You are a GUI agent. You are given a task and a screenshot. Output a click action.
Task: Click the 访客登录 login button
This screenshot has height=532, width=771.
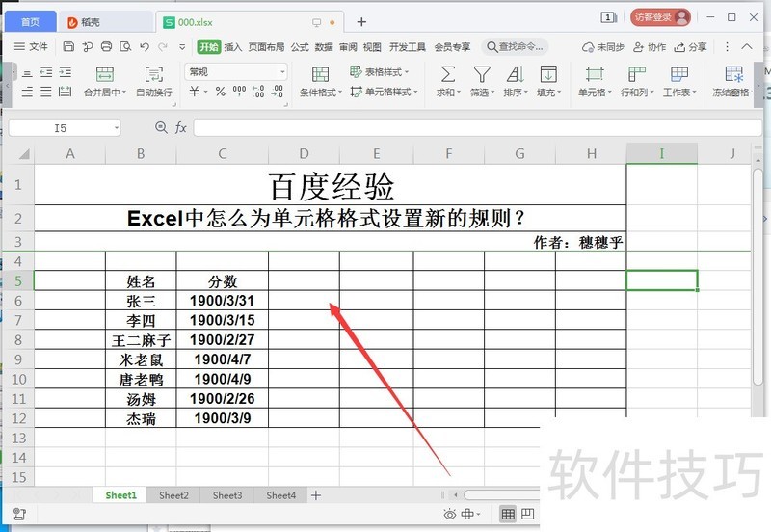[661, 17]
